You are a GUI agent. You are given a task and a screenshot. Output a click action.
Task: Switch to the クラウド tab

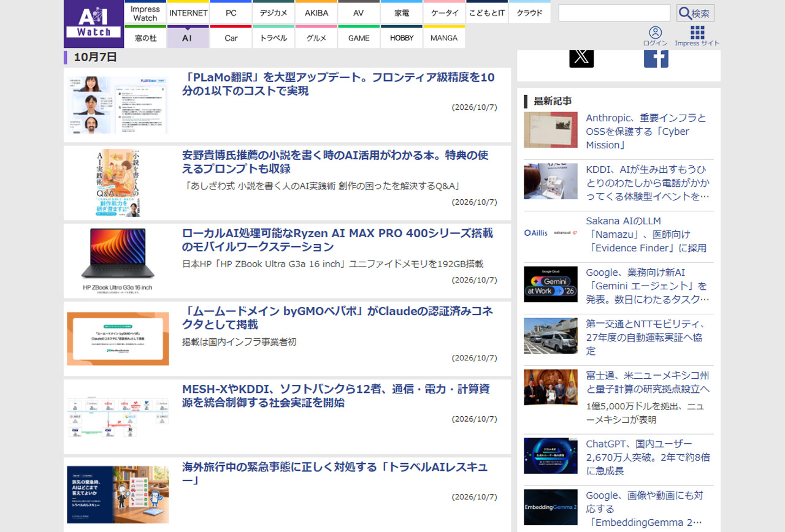point(529,13)
